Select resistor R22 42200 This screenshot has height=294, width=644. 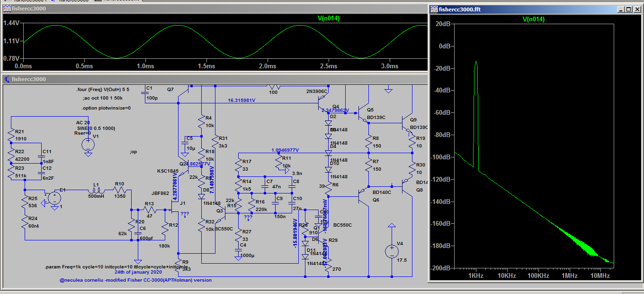click(x=11, y=154)
